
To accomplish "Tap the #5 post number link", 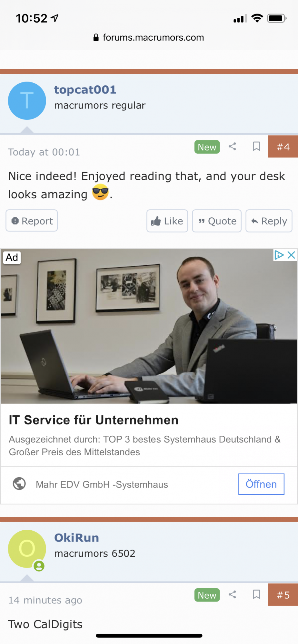I will tap(283, 595).
